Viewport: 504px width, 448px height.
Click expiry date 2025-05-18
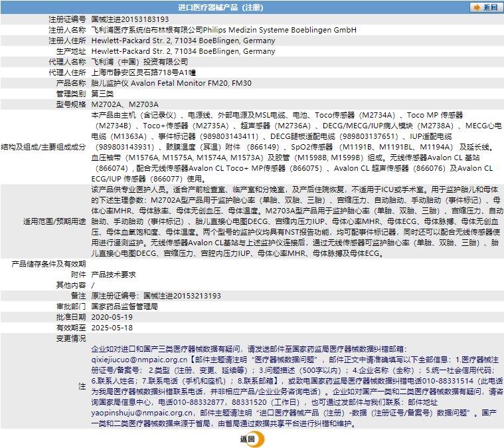[112, 328]
